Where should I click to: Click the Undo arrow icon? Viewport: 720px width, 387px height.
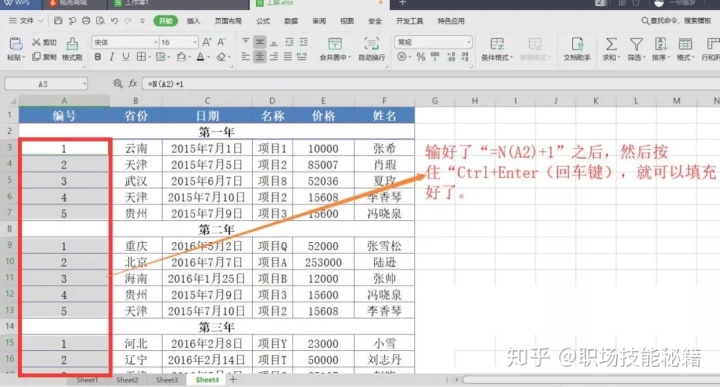tap(114, 21)
